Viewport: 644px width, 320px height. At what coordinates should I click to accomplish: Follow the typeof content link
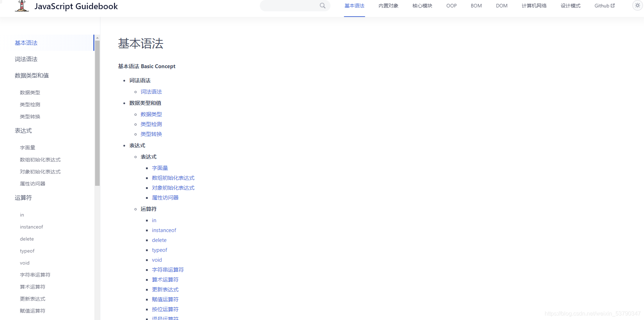159,250
